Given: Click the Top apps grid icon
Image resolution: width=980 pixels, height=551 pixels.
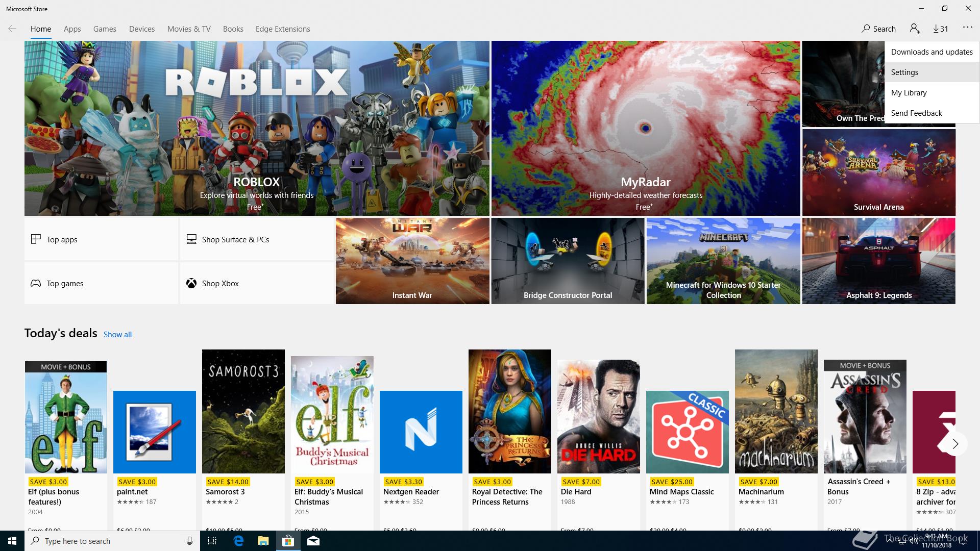Looking at the screenshot, I should [x=36, y=239].
